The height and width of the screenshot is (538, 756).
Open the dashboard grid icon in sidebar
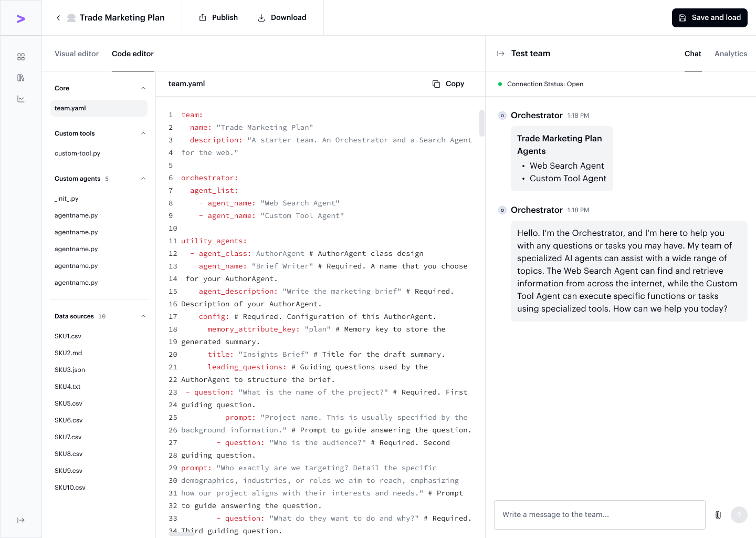pyautogui.click(x=21, y=57)
